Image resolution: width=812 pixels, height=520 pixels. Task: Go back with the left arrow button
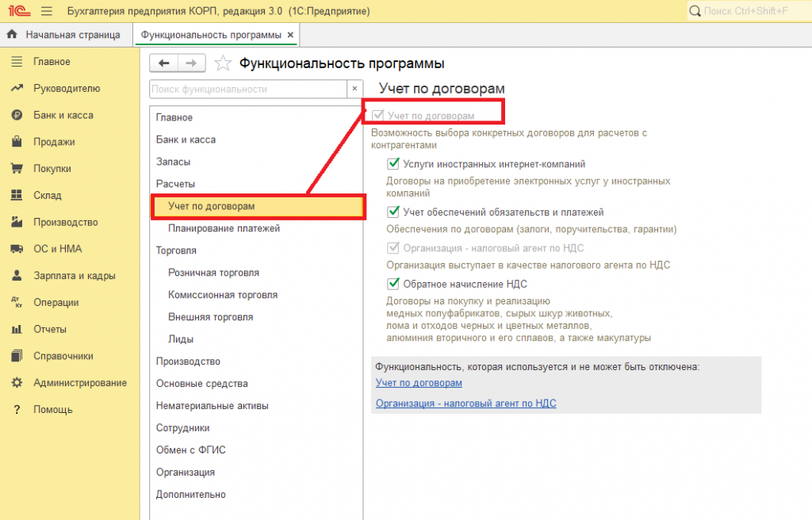(163, 63)
